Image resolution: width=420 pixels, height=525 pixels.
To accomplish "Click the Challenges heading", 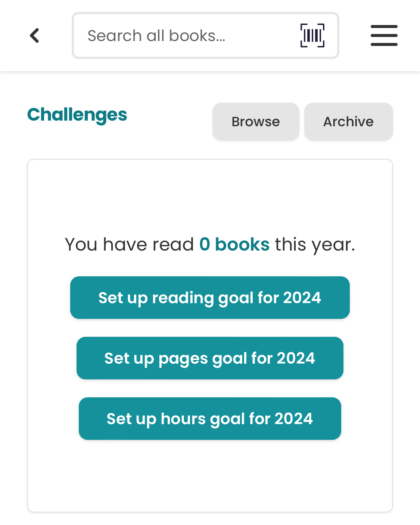I will [x=77, y=115].
